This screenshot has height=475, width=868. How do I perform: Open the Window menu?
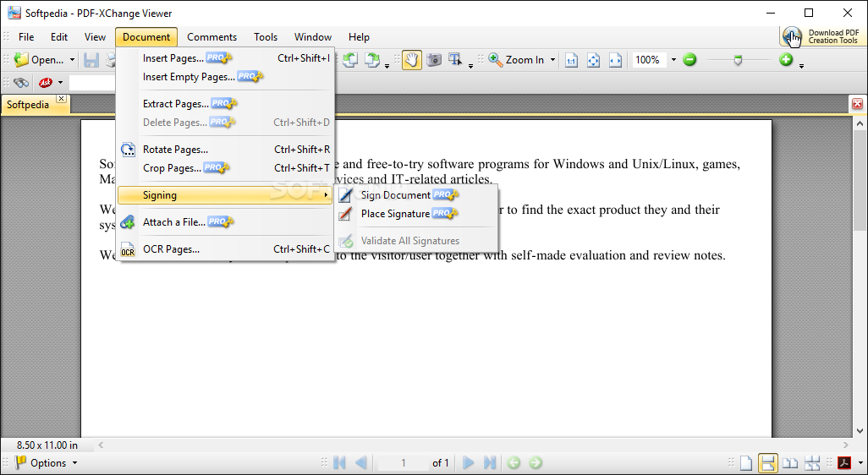[313, 37]
